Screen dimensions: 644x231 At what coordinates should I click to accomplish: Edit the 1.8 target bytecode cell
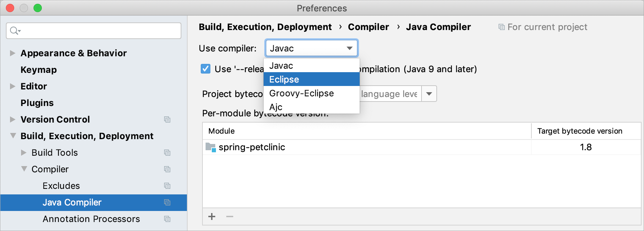coord(586,147)
